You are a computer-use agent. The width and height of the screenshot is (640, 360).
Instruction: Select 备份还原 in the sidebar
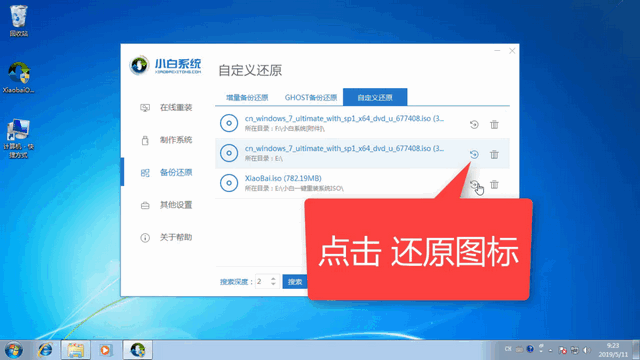pyautogui.click(x=166, y=173)
